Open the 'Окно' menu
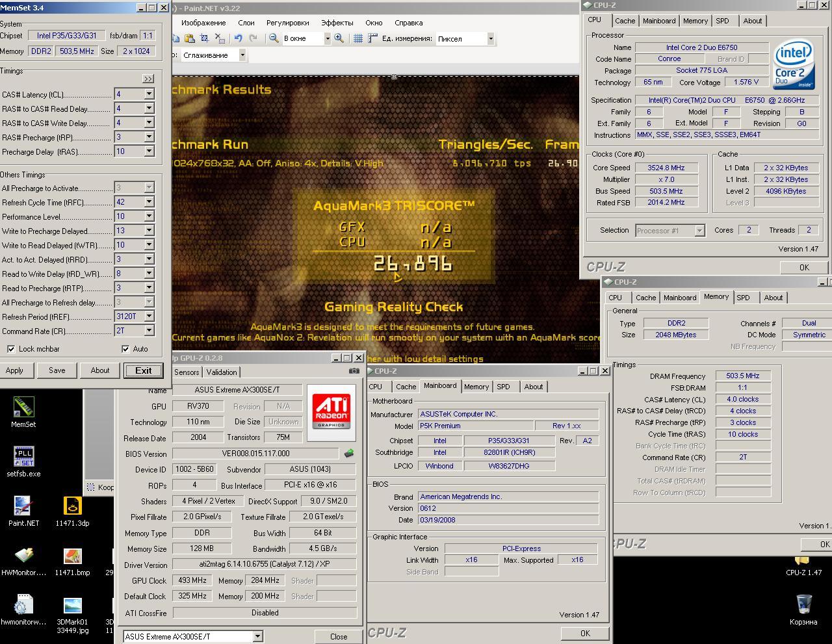 374,23
